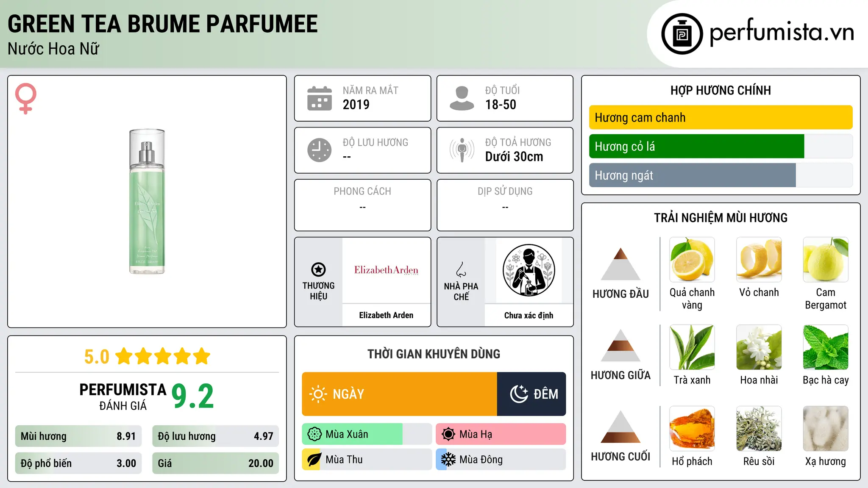The height and width of the screenshot is (488, 868).
Task: Click the person icon beside Độ tuổi
Action: [462, 98]
